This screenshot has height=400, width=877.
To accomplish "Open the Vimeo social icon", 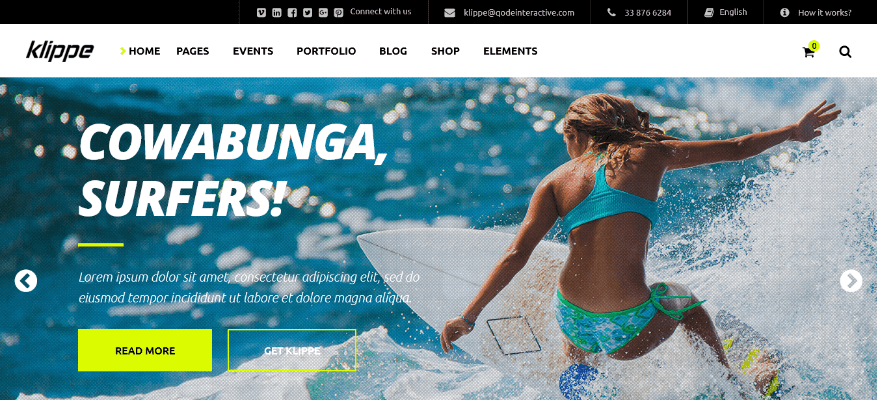I will (261, 12).
